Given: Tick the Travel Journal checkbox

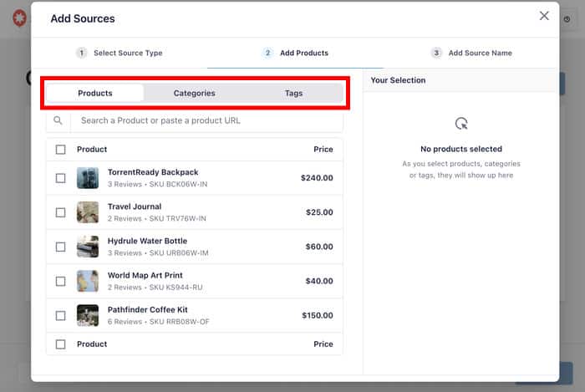Looking at the screenshot, I should tap(60, 212).
